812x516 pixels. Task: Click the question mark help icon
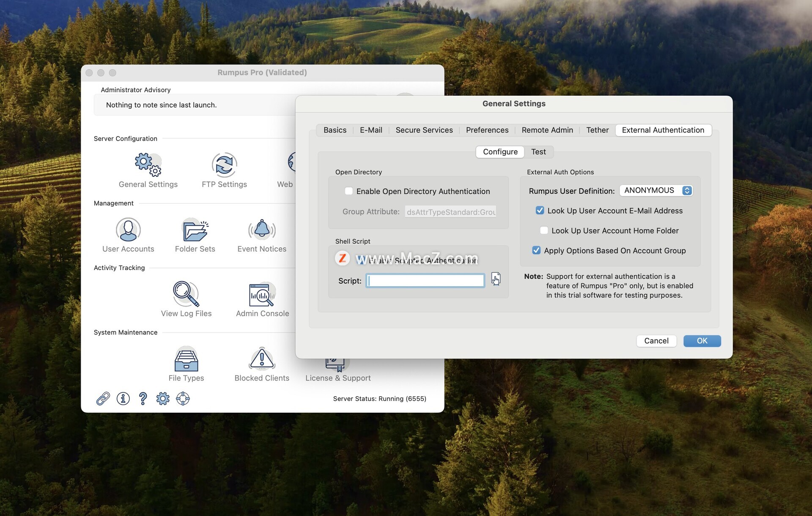[143, 398]
